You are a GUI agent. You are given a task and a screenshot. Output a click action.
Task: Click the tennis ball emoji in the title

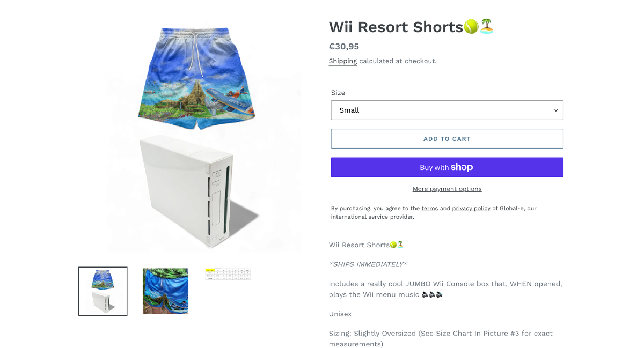pyautogui.click(x=471, y=27)
